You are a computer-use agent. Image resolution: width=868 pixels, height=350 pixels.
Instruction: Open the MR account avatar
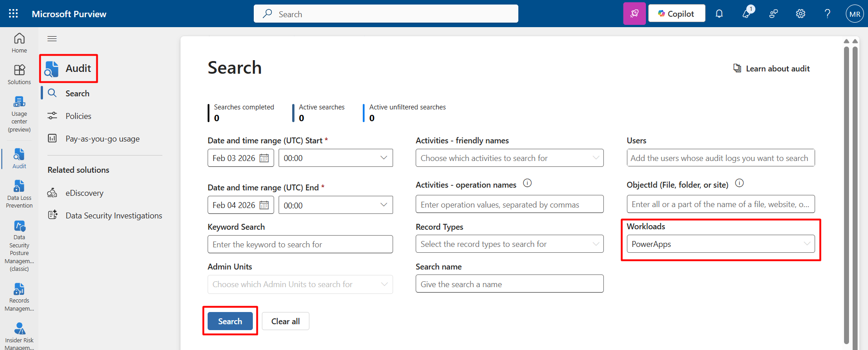(x=854, y=14)
